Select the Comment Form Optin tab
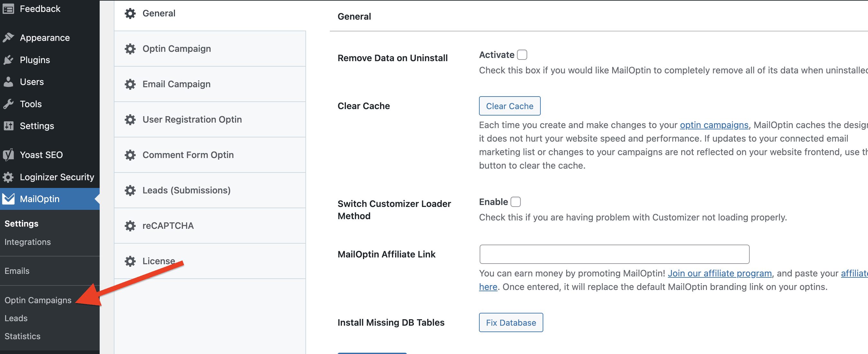868x354 pixels. click(x=210, y=155)
